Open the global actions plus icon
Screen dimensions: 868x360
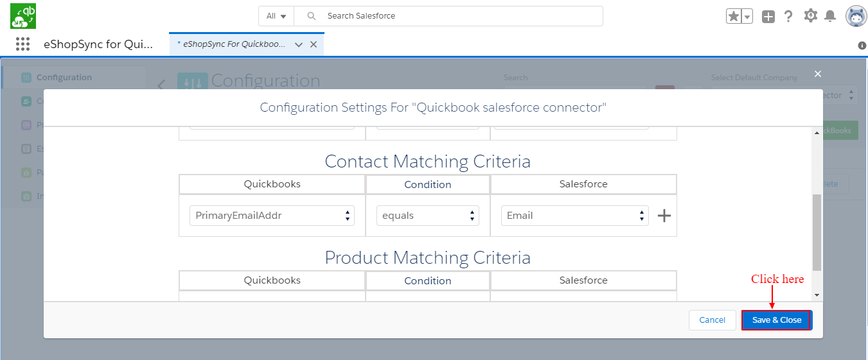(x=768, y=17)
